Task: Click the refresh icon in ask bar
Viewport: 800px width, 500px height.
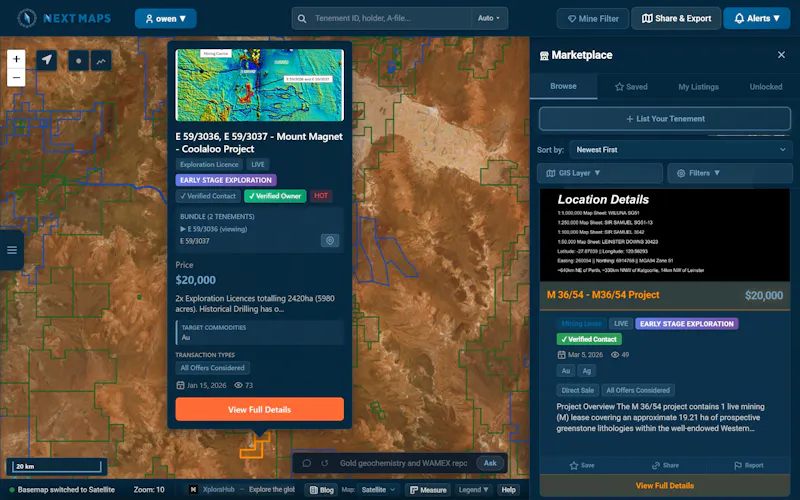Action: (324, 463)
